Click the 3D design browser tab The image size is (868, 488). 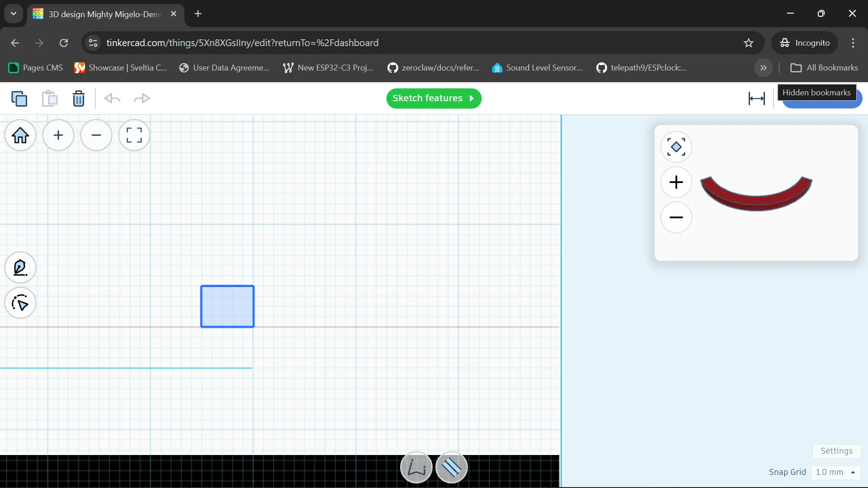tap(105, 14)
